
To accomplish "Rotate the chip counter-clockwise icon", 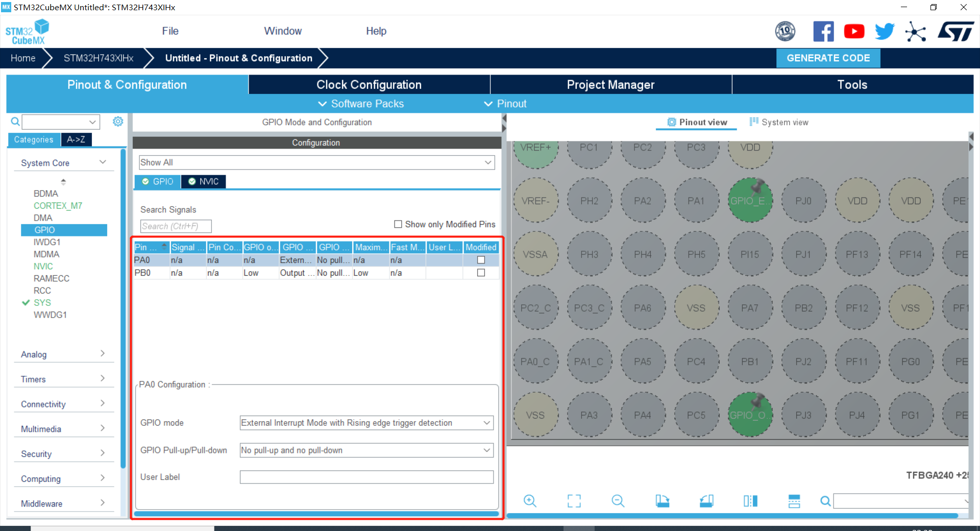I will pyautogui.click(x=706, y=501).
